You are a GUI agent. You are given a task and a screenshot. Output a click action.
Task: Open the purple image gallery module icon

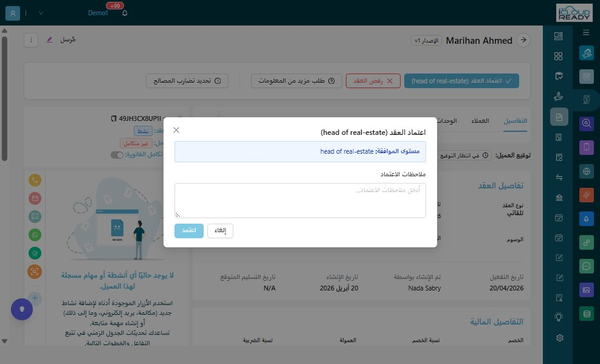click(586, 290)
